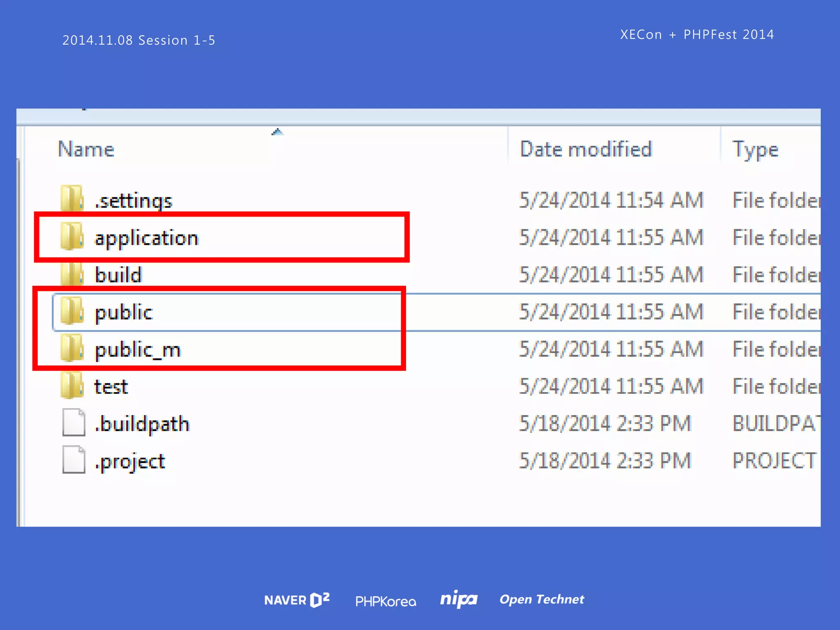840x630 pixels.
Task: Click the Type column header
Action: pos(755,149)
